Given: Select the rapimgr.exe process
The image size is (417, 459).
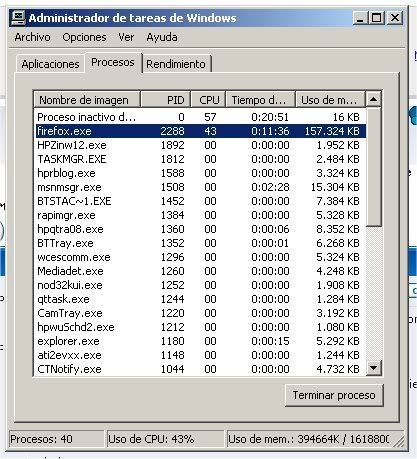Looking at the screenshot, I should pyautogui.click(x=200, y=215).
